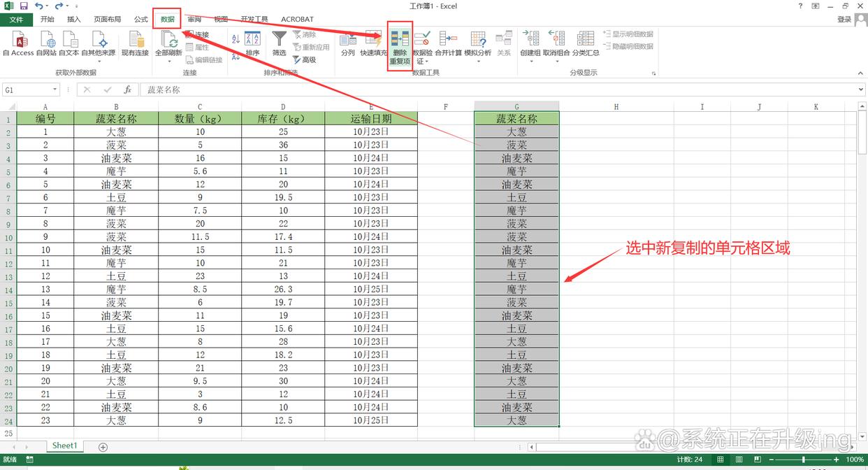Image resolution: width=868 pixels, height=470 pixels.
Task: Select column header B
Action: [116, 107]
